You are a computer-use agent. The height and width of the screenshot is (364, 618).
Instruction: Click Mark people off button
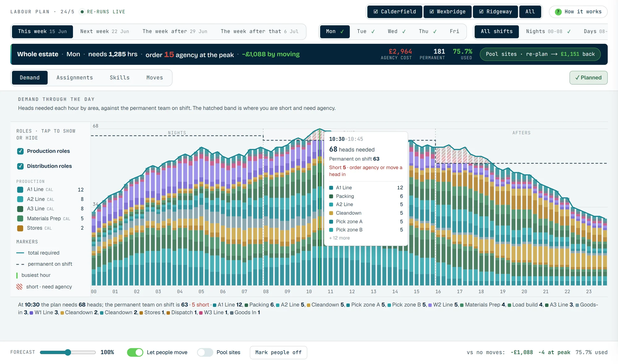(x=278, y=353)
